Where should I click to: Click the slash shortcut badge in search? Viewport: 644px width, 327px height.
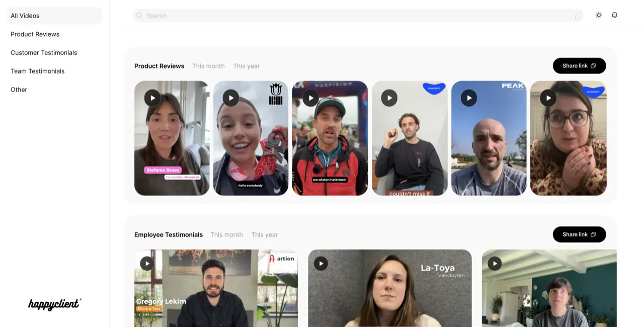pos(576,16)
